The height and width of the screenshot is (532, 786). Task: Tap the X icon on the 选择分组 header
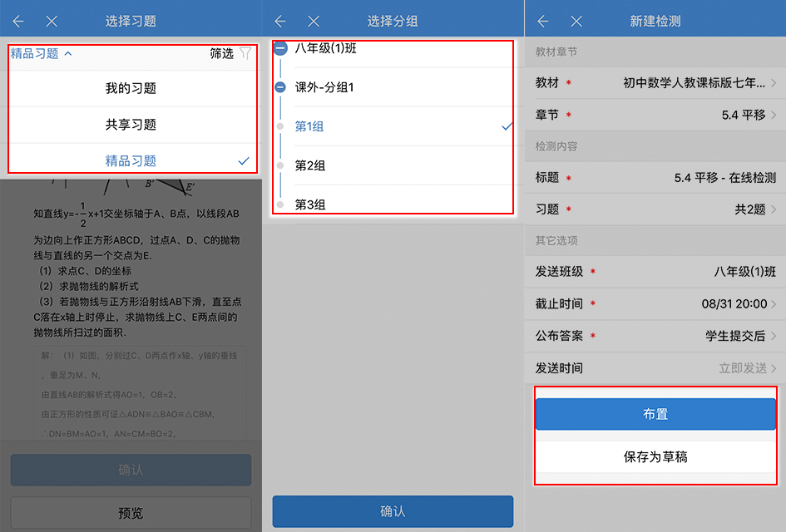tap(314, 19)
